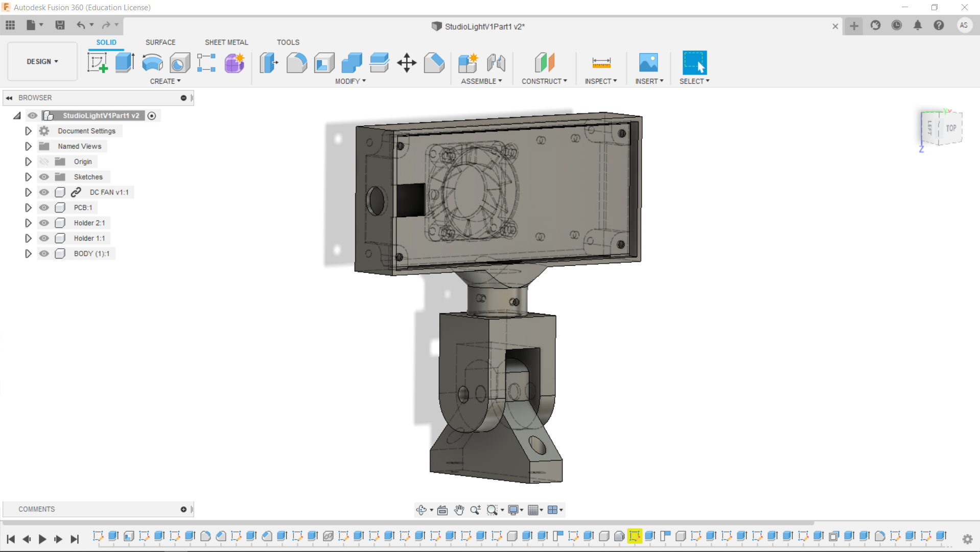980x552 pixels.
Task: Jump to the timeline beginning
Action: click(x=11, y=539)
